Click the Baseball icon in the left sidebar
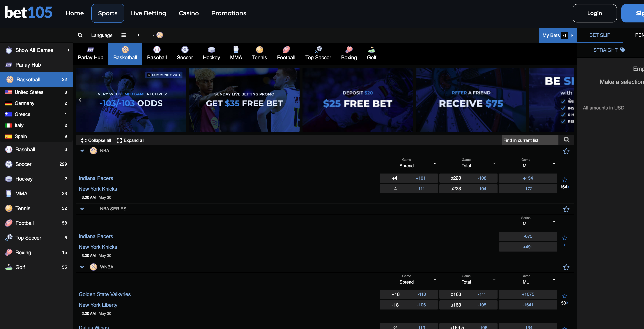The image size is (644, 329). [9, 149]
